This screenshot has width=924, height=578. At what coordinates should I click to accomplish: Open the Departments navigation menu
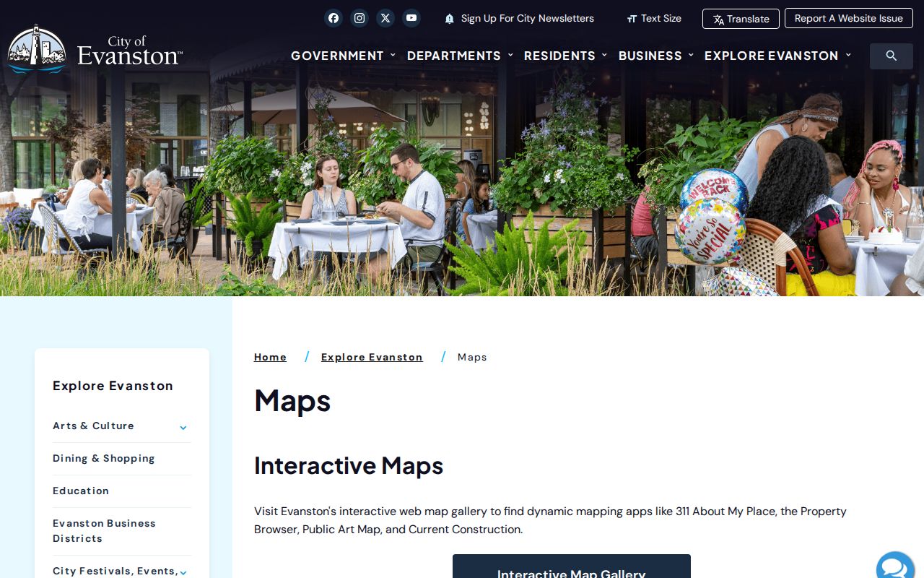[x=454, y=56]
